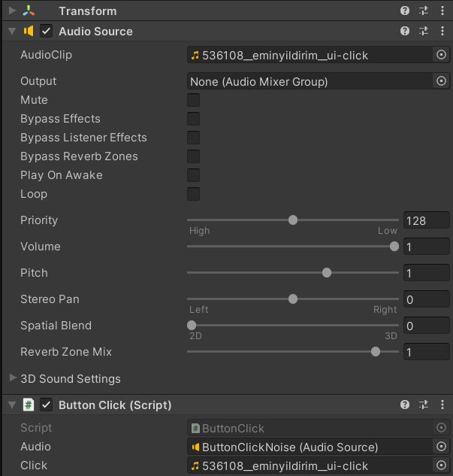The height and width of the screenshot is (476, 453).
Task: Open Button Click script preset icon
Action: coord(424,405)
